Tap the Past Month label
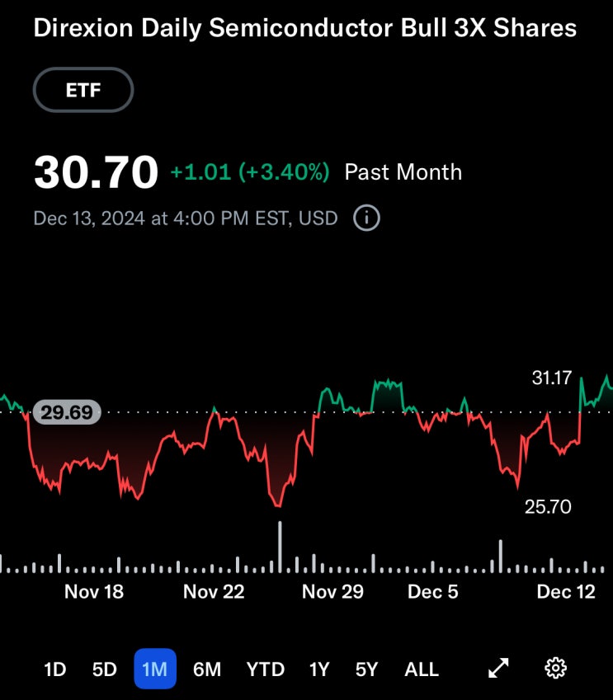613x700 pixels. (x=403, y=171)
